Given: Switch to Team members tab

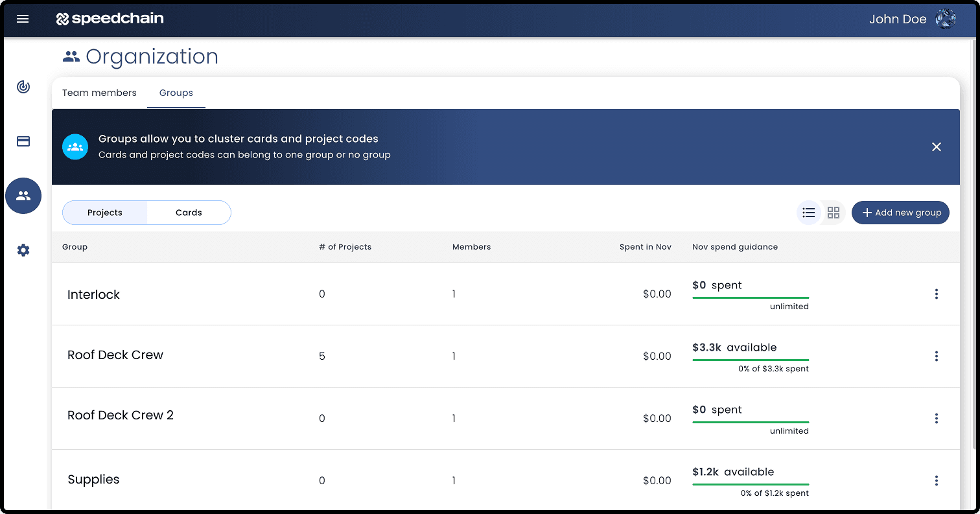Looking at the screenshot, I should (x=99, y=93).
